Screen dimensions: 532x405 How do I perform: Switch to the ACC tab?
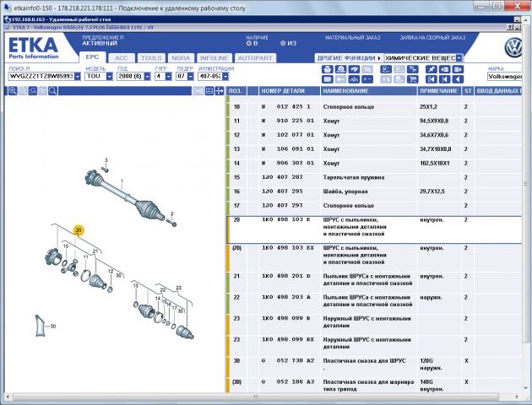(x=121, y=58)
